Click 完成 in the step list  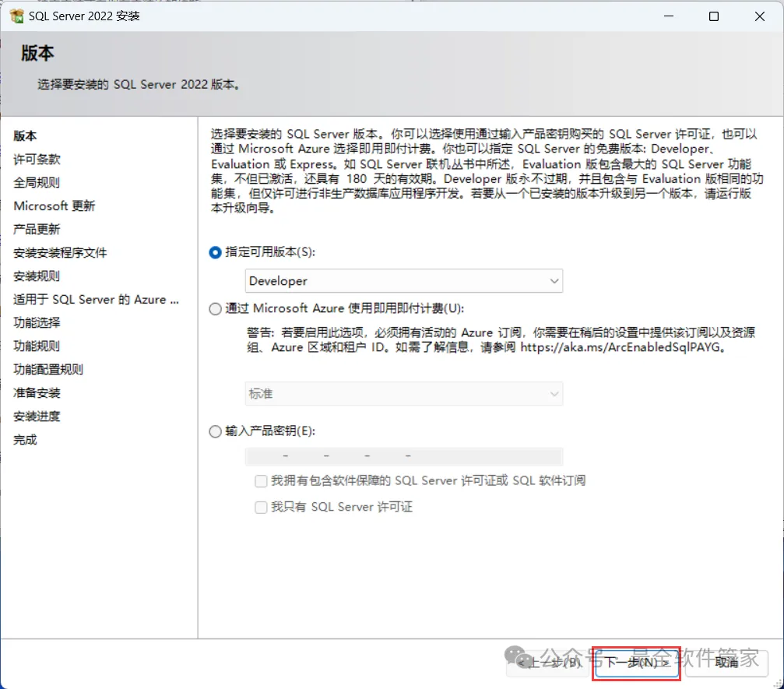click(25, 440)
